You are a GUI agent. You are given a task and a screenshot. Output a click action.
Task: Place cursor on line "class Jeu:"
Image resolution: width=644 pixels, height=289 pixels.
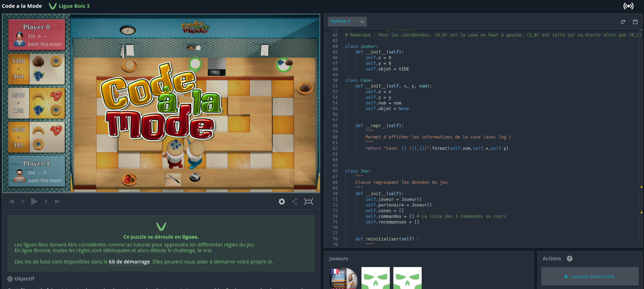[358, 171]
